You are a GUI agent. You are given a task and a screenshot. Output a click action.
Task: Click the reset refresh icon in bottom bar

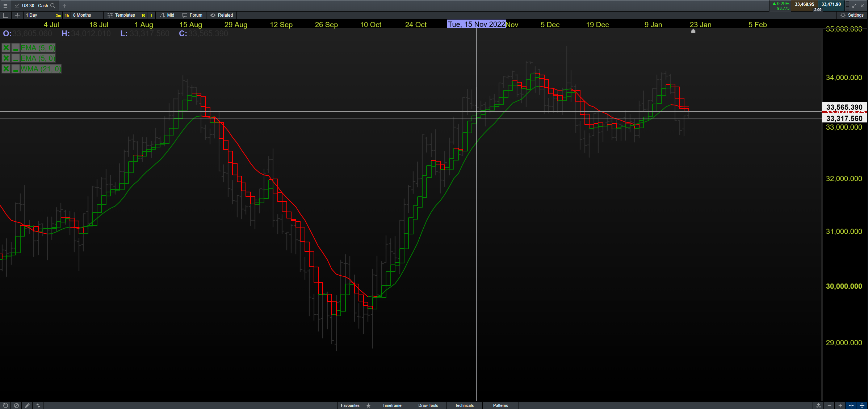pos(5,405)
